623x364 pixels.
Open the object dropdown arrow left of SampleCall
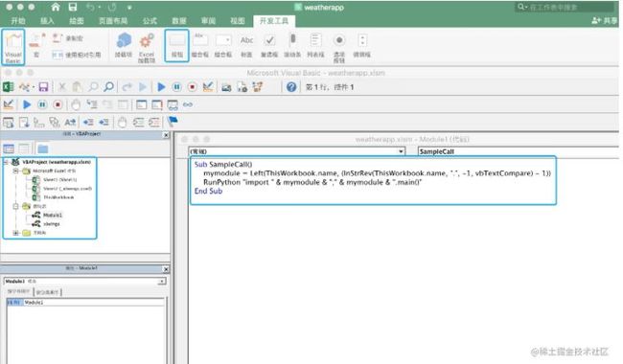401,151
